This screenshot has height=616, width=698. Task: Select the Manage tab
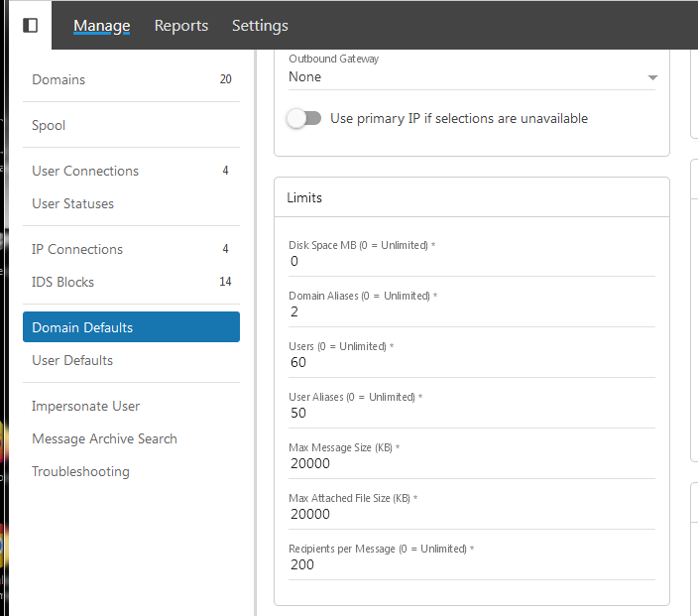pos(101,26)
